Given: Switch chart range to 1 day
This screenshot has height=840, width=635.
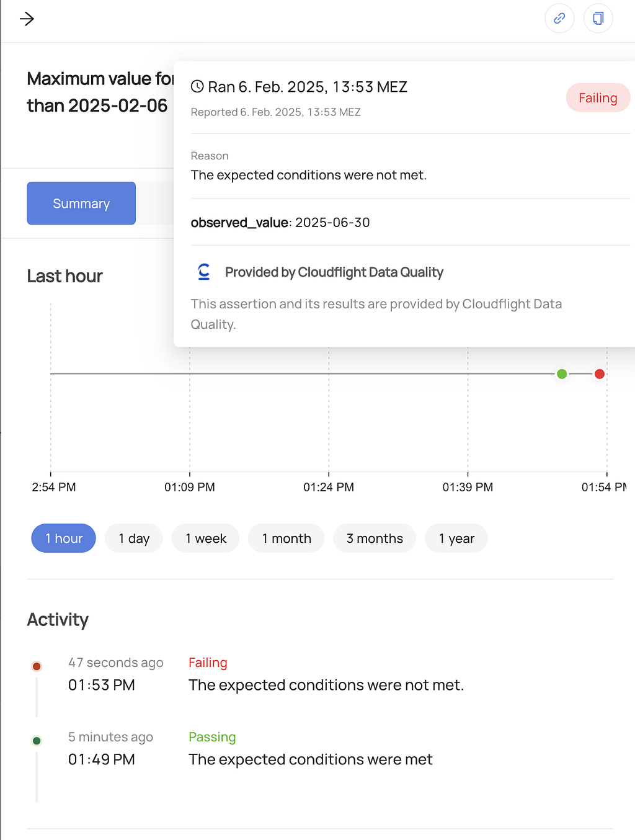Looking at the screenshot, I should coord(134,538).
